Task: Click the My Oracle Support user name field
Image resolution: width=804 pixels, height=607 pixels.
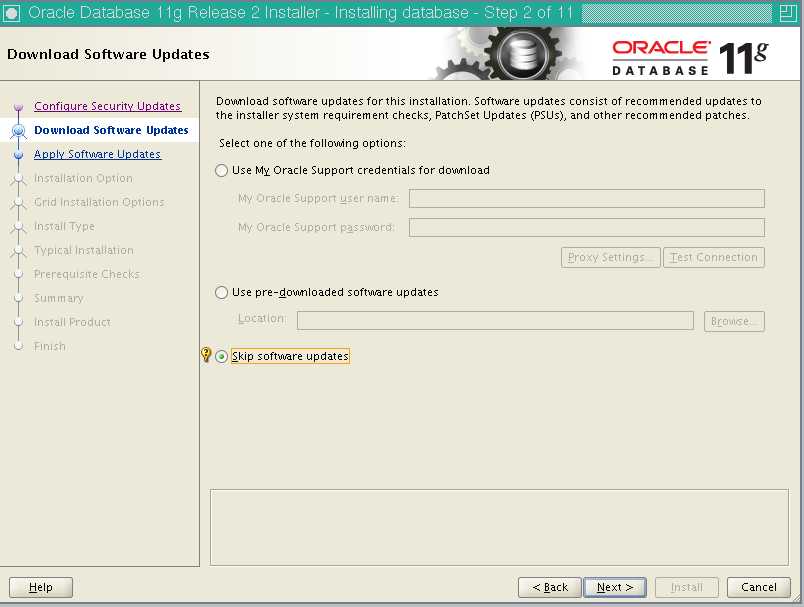Action: (x=587, y=198)
